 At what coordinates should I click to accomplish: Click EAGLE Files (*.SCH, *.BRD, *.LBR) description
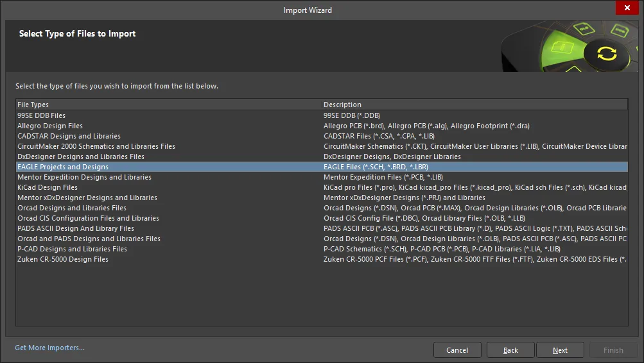pos(376,167)
